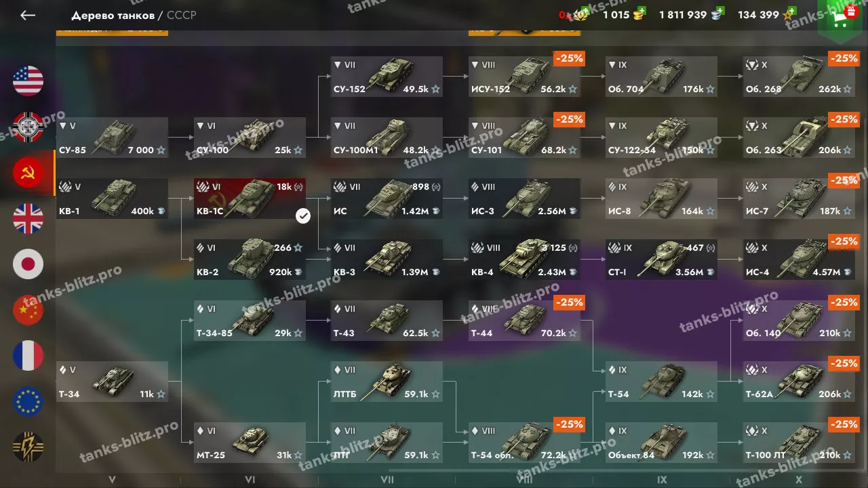
Task: Click the horizontal scrollbar at the bottom
Action: click(620, 469)
